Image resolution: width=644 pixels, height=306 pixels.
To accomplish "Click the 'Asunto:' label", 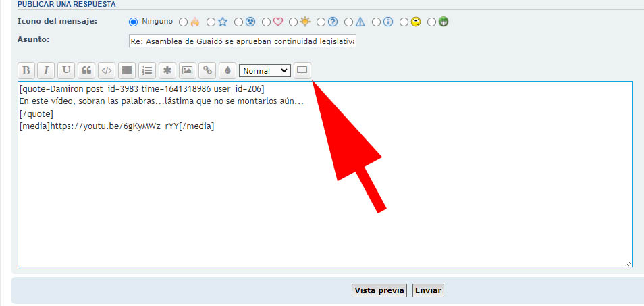I will point(33,39).
